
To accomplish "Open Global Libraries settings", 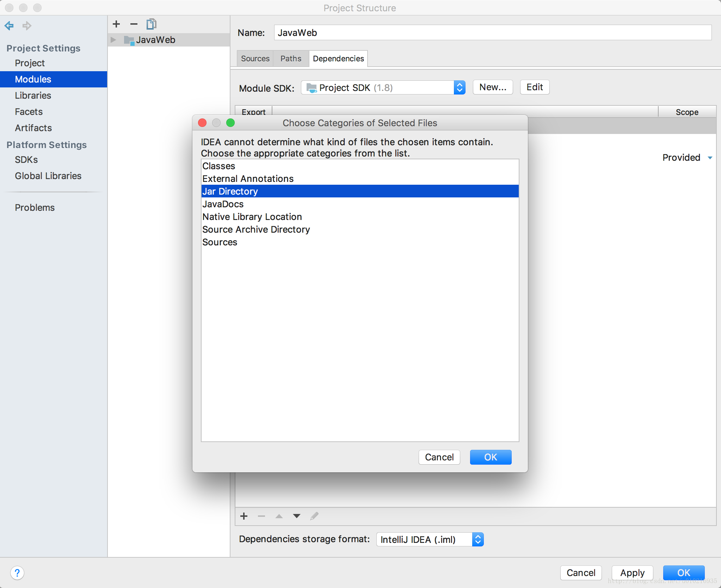I will (48, 176).
